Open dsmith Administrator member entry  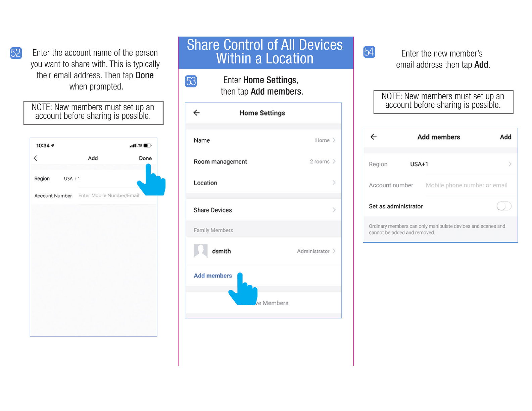263,251
